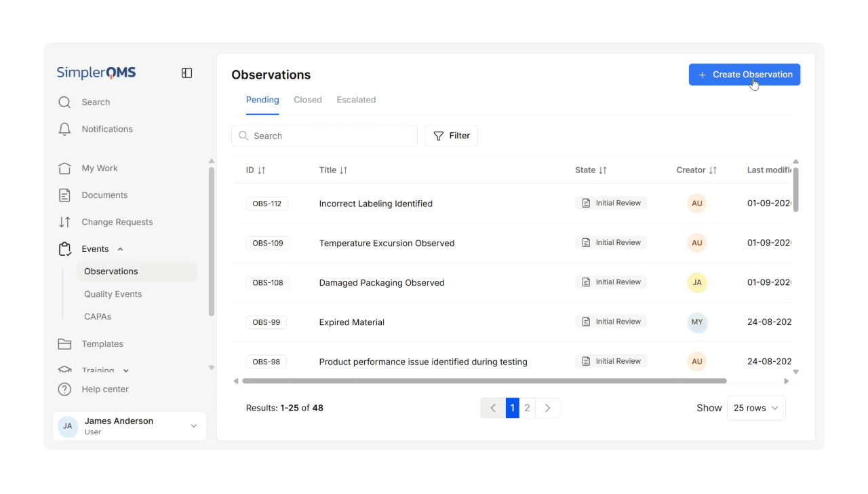Image resolution: width=868 pixels, height=494 pixels.
Task: Click the table vertical scrollbar thumb
Action: click(795, 189)
